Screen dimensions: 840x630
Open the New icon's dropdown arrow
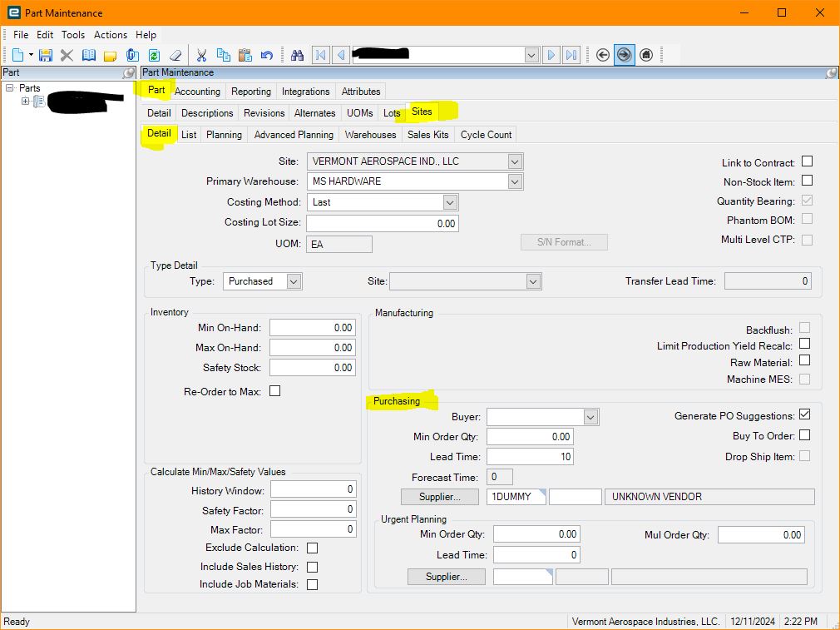(31, 55)
